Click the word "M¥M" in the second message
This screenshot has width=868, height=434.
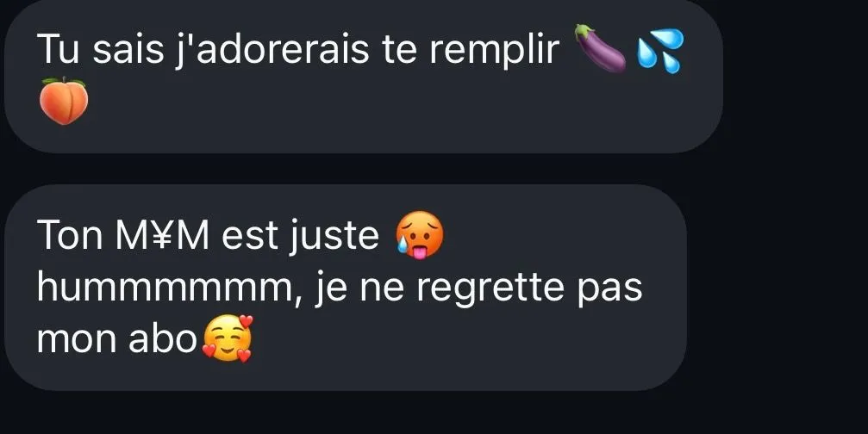pos(163,236)
